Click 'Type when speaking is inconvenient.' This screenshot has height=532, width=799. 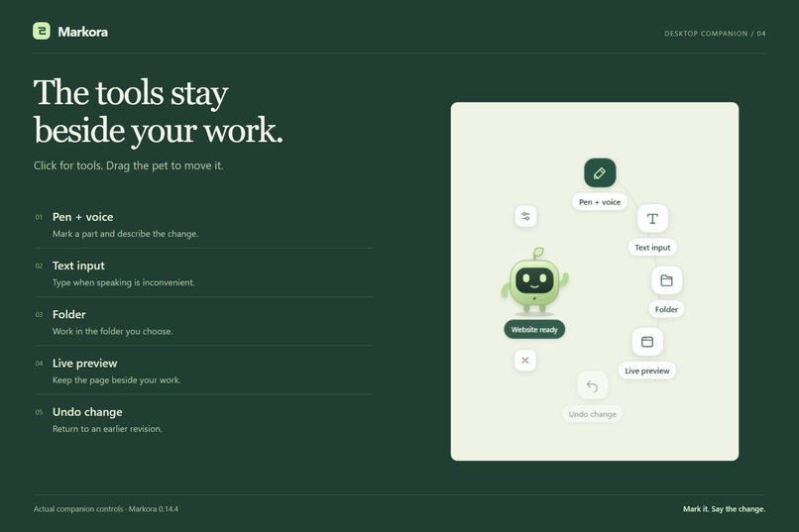pyautogui.click(x=123, y=282)
